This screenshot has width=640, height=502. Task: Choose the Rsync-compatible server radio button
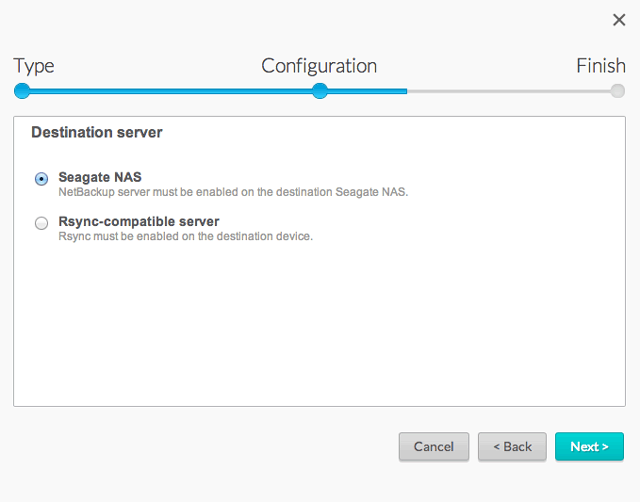tap(41, 223)
